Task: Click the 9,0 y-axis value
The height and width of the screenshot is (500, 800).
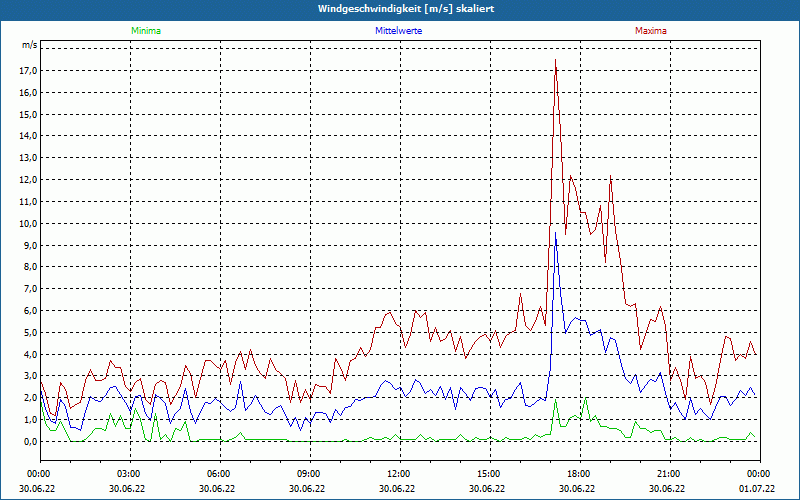Action: pyautogui.click(x=31, y=245)
